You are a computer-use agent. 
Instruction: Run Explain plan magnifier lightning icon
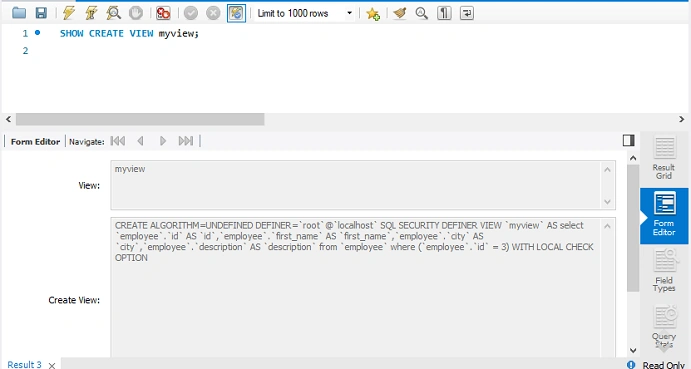pyautogui.click(x=113, y=13)
